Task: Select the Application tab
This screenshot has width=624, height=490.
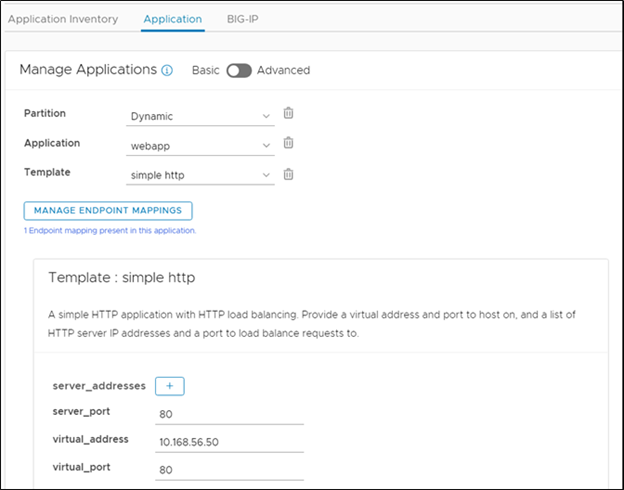Action: (172, 19)
